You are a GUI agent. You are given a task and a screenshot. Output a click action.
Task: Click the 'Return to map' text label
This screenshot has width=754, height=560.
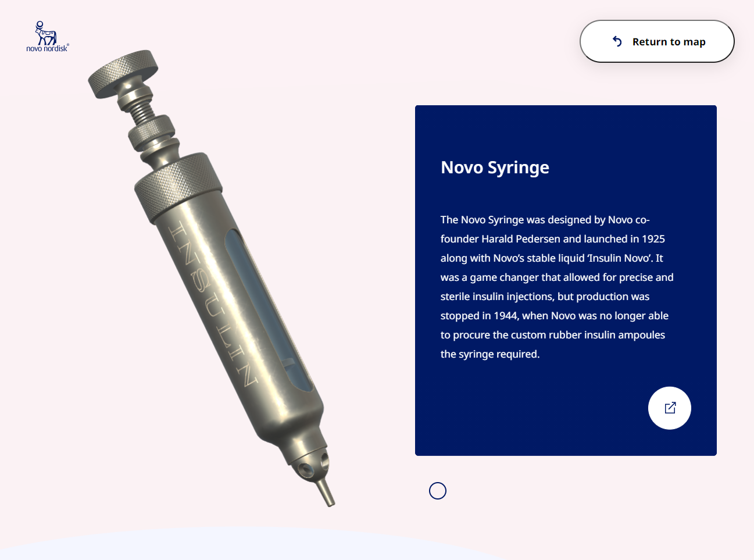pos(669,42)
